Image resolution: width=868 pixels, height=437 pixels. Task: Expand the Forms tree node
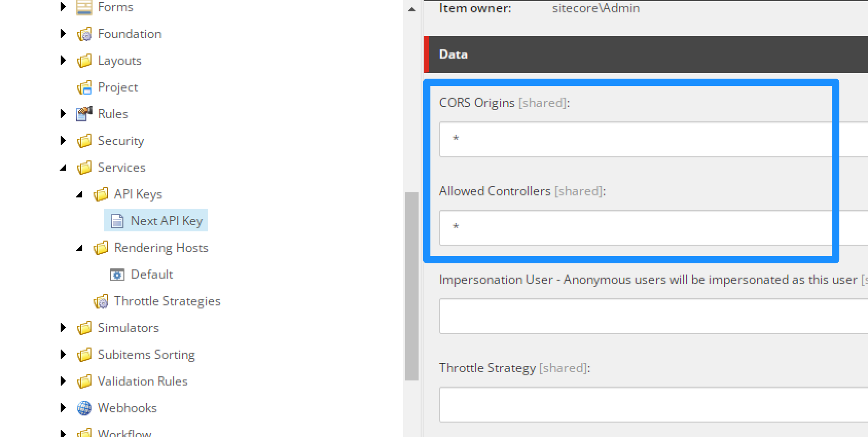[63, 7]
